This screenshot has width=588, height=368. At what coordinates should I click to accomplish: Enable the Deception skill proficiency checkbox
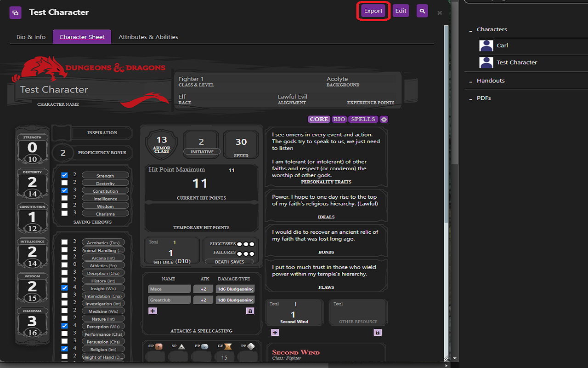(63, 272)
